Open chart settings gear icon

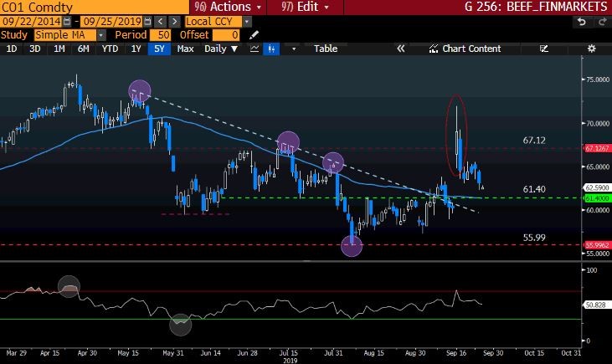[593, 49]
